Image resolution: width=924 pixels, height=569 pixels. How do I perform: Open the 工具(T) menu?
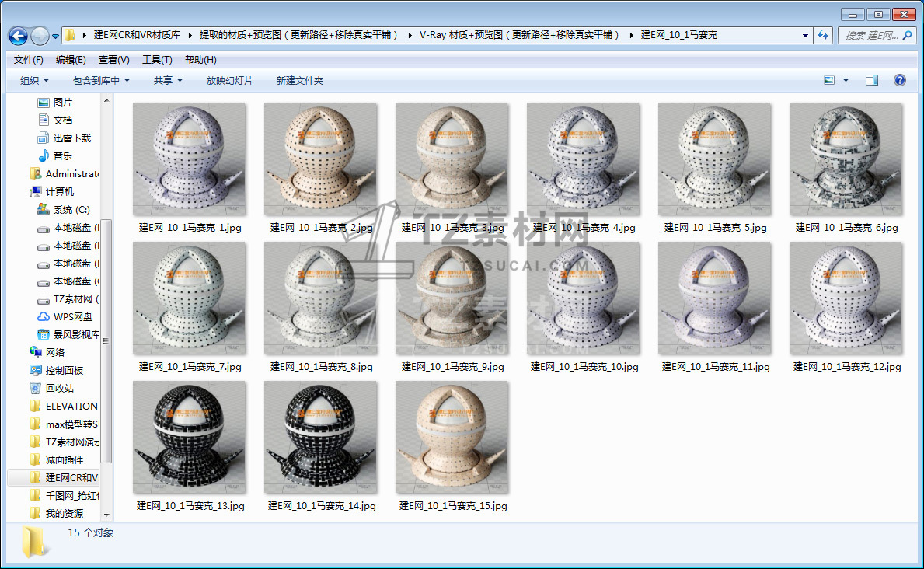point(157,60)
